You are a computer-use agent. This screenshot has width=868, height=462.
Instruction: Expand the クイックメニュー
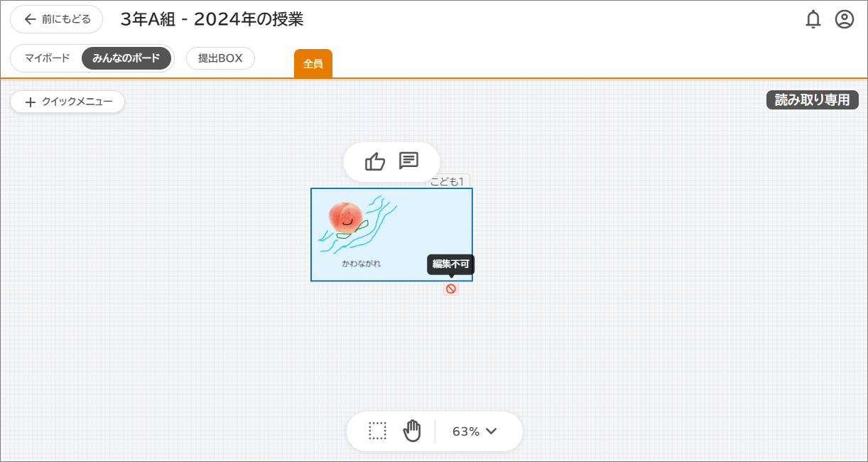point(67,102)
